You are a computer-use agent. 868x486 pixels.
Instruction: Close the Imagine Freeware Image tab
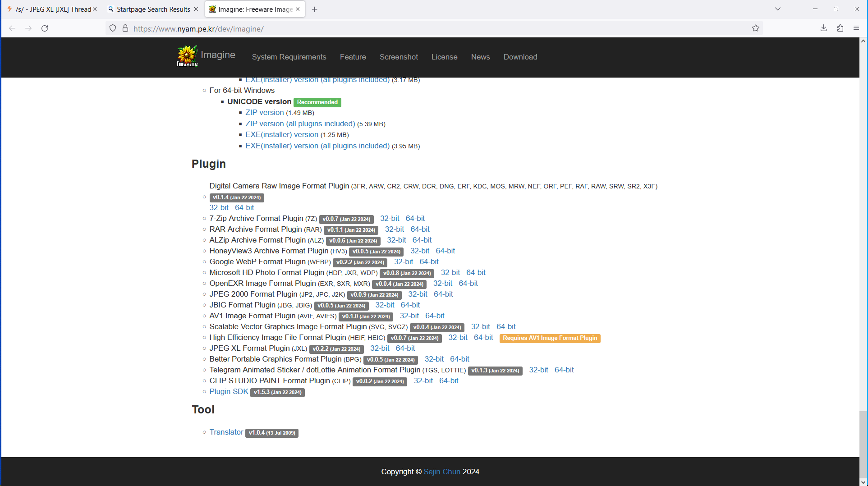298,9
